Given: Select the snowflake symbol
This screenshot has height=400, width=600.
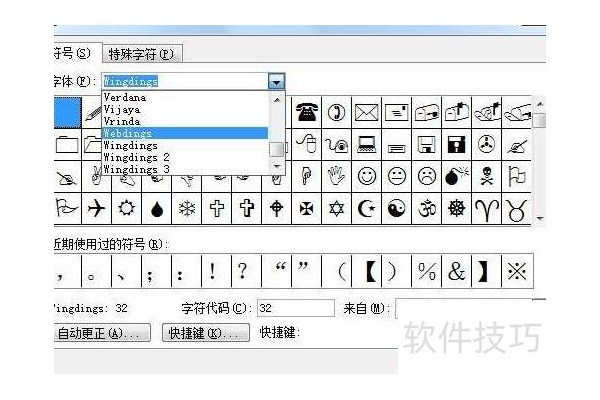Looking at the screenshot, I should tap(187, 209).
